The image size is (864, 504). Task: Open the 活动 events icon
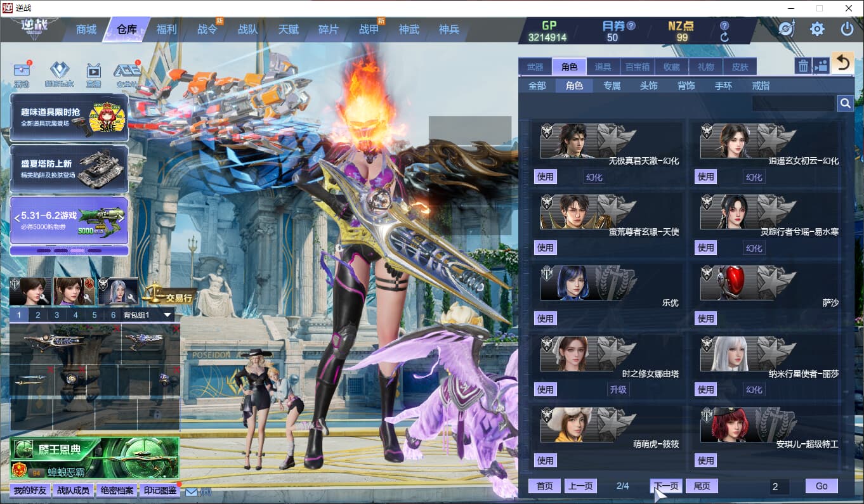click(x=22, y=74)
